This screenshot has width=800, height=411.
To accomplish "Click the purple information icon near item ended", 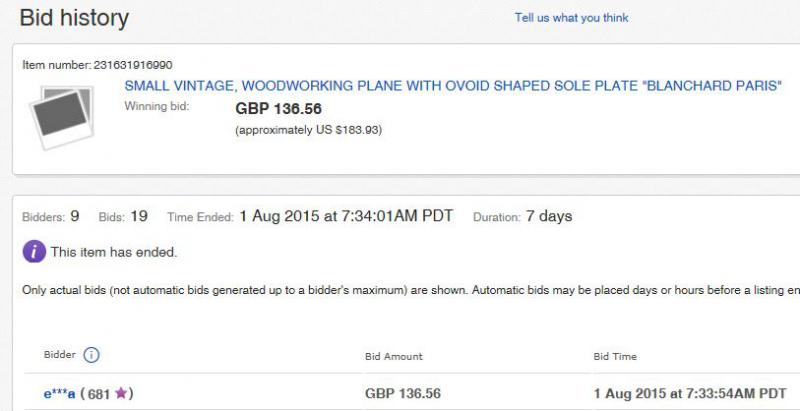I will (34, 252).
